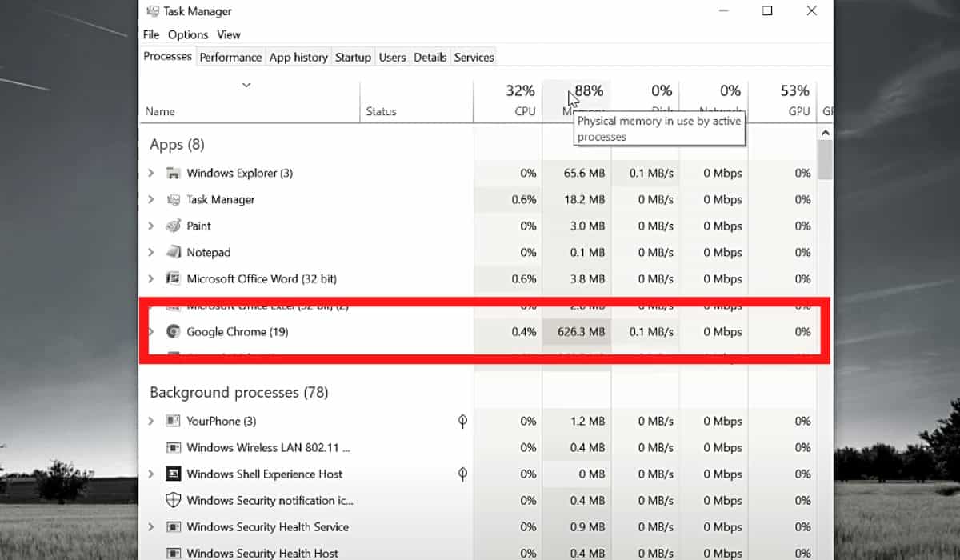
Task: Sort by the Memory 88% column header
Action: [576, 102]
